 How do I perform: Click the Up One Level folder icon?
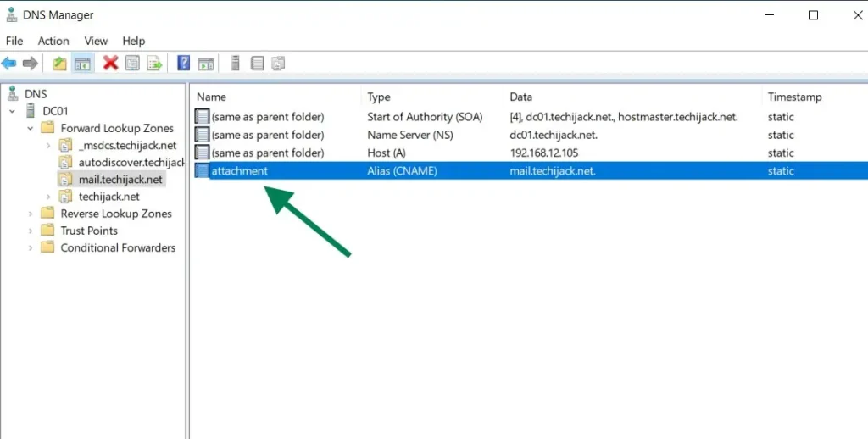[x=59, y=64]
